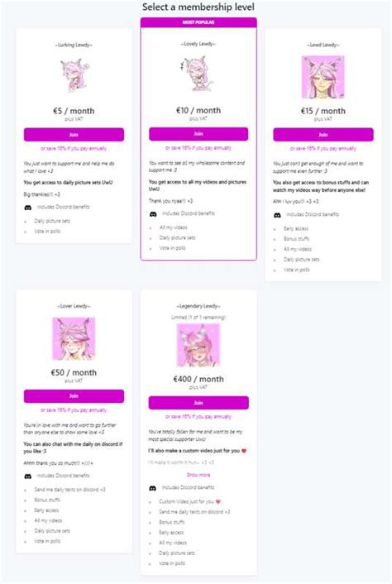Viewport: 392px width, 584px height.
Task: Click Discord icon in €10 Lovely Lewdy tier
Action: [x=153, y=214]
